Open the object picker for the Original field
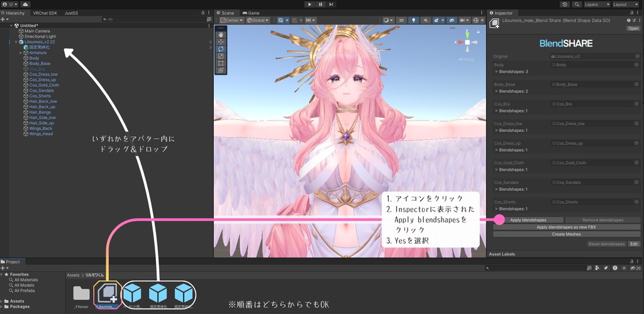The image size is (644, 314). [638, 57]
